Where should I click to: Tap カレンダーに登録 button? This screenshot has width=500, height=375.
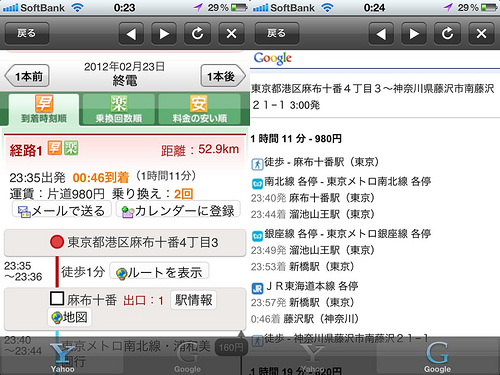[x=178, y=210]
